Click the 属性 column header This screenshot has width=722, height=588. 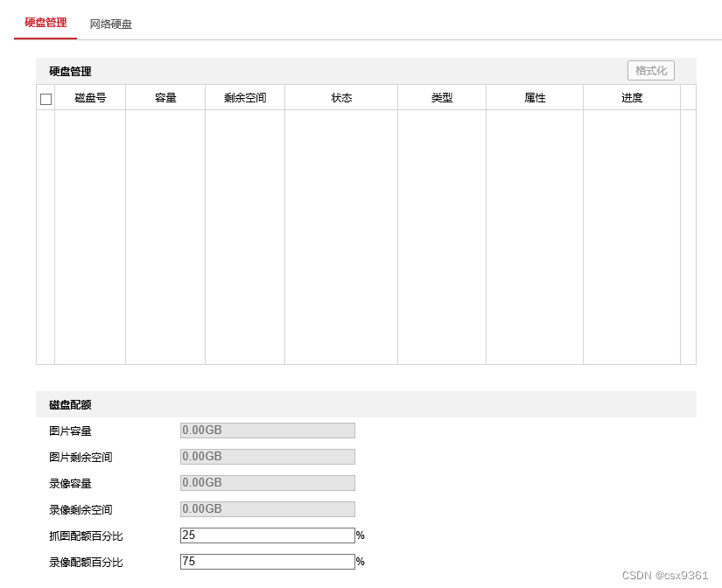535,98
